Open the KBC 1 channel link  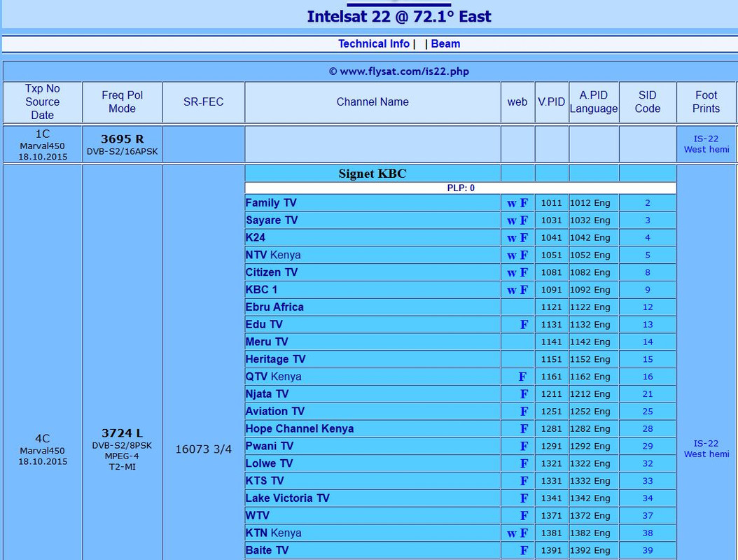(x=262, y=290)
